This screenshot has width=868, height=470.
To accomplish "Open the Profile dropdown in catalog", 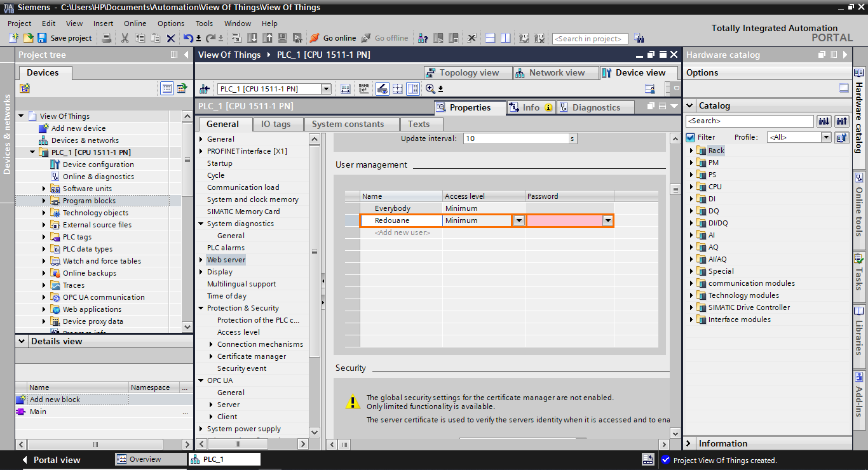I will [x=826, y=137].
